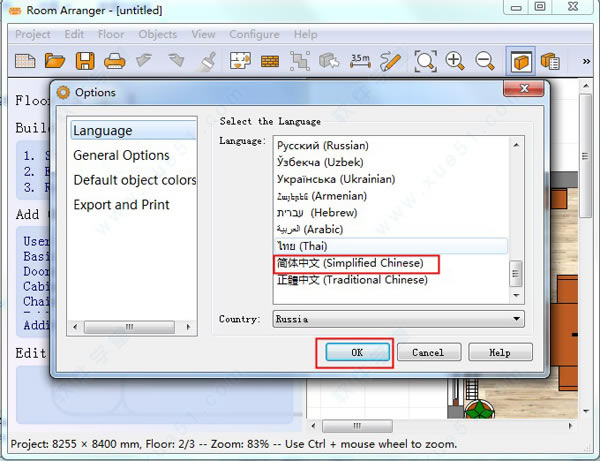This screenshot has height=461, width=600.
Task: Select the pencil draw line icon
Action: tap(390, 62)
